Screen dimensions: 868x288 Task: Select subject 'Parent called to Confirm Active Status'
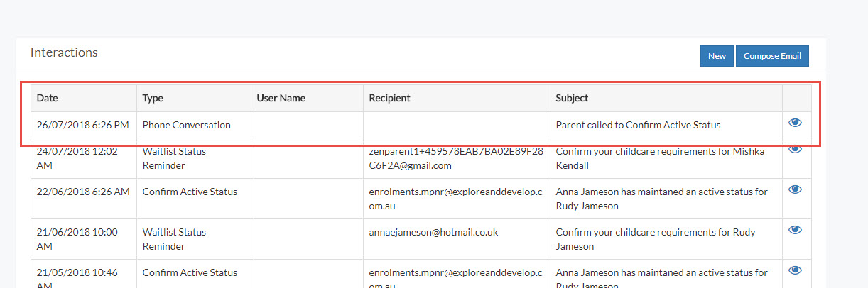point(638,125)
